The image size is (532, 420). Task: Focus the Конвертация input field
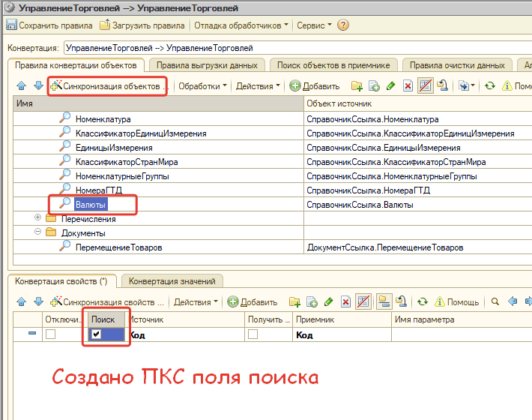pos(298,48)
